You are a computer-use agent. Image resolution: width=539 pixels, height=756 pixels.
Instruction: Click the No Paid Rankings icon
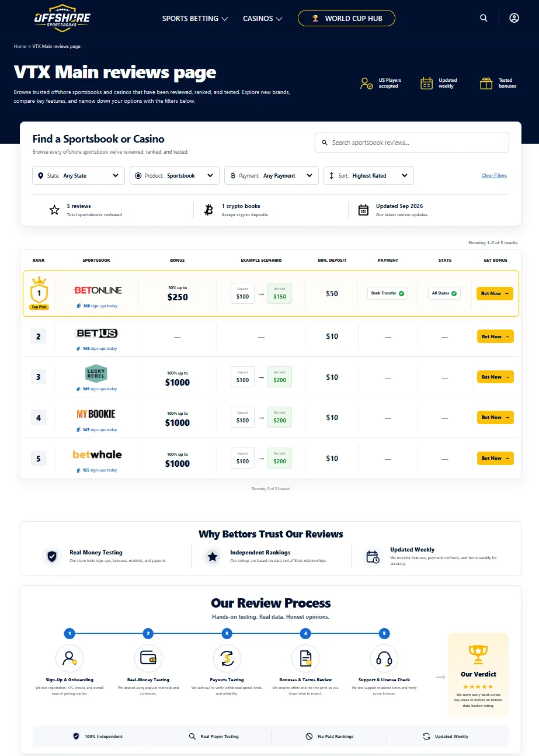309,736
